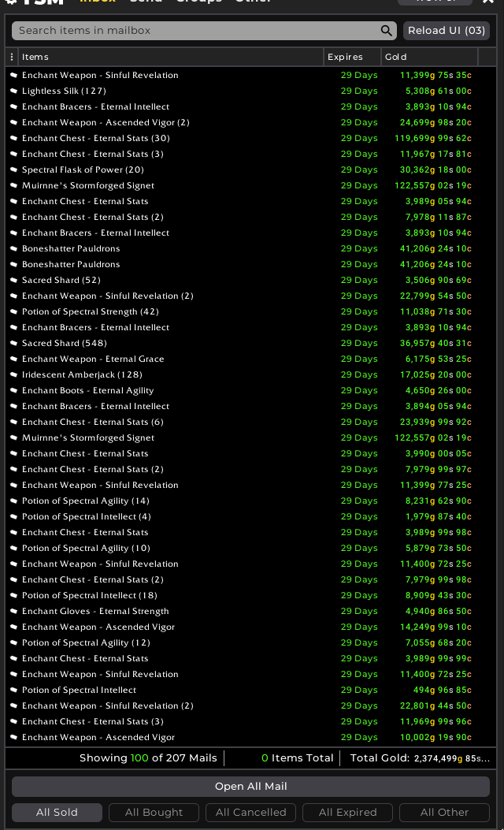504x830 pixels.
Task: Click the mail icon beside Spectral Flask of Power (20)
Action: [13, 170]
